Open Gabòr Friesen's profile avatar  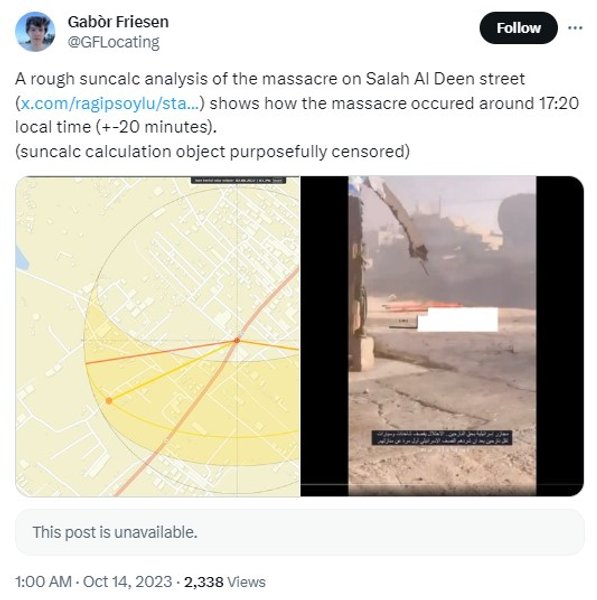[35, 32]
